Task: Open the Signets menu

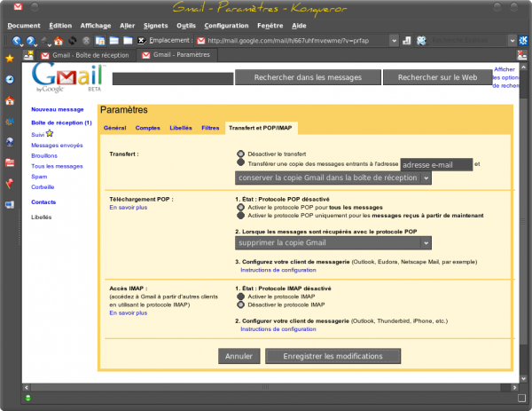Action: (156, 26)
